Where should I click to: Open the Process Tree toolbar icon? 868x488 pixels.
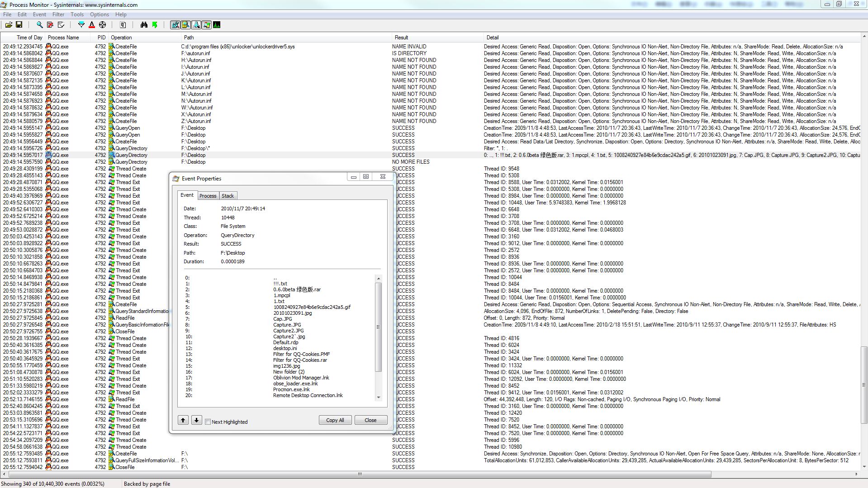click(123, 25)
